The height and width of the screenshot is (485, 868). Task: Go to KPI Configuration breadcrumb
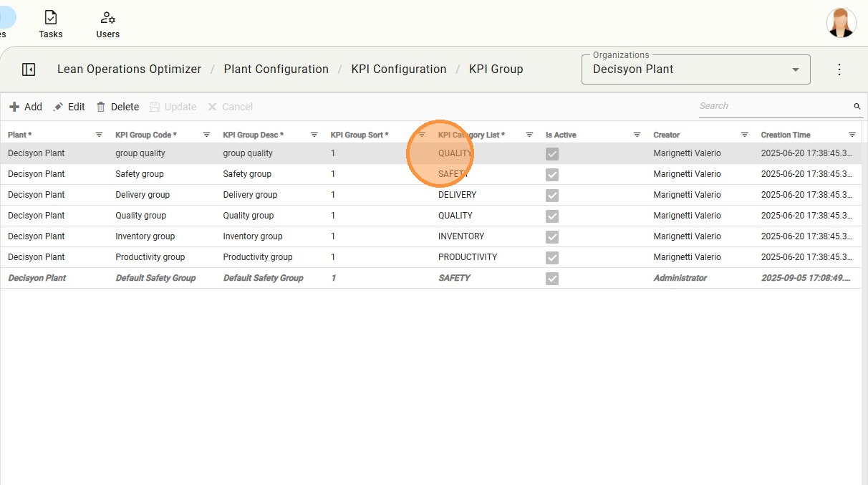(x=398, y=69)
